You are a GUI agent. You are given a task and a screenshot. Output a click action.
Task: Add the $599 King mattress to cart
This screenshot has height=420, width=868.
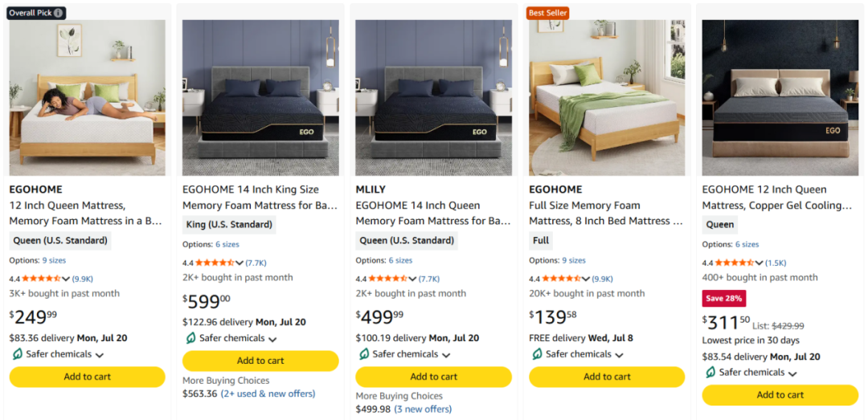(260, 361)
